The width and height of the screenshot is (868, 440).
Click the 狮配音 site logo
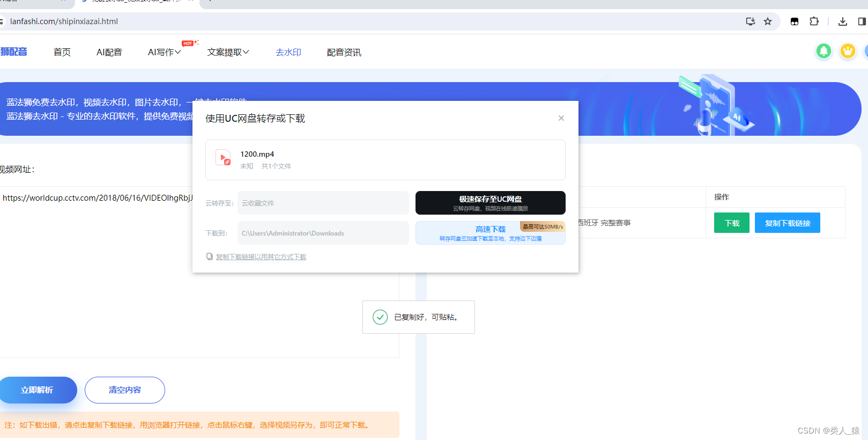[x=13, y=52]
